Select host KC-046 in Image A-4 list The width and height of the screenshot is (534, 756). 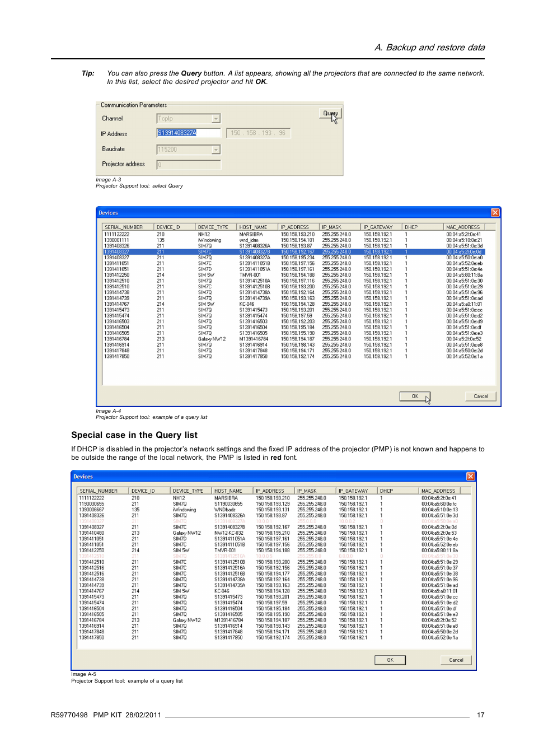pos(247,304)
